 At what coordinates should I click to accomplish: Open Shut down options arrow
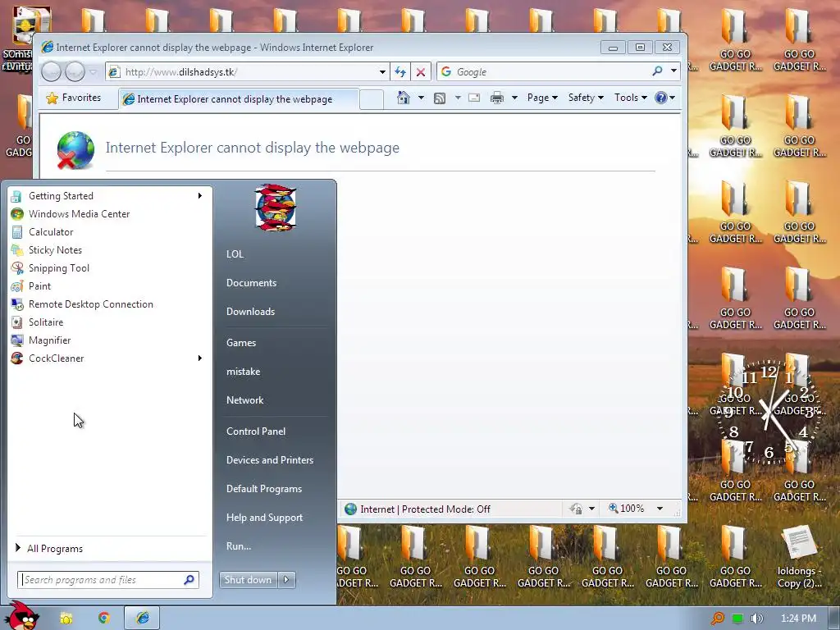[x=286, y=580]
